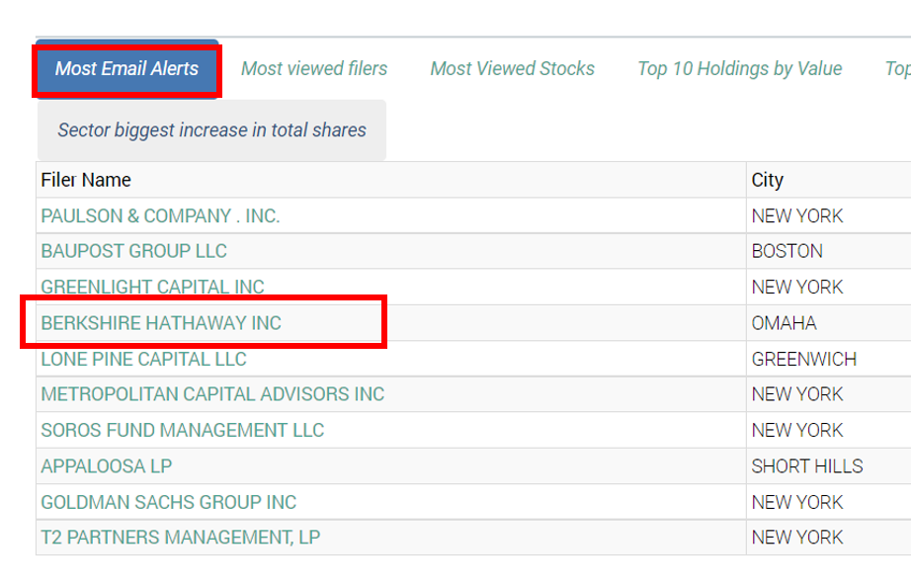The height and width of the screenshot is (588, 911).
Task: Select the OMAHA city cell
Action: click(829, 323)
